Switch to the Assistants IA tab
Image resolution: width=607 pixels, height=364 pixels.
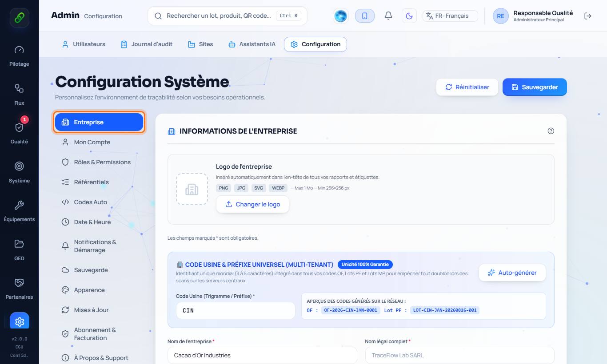point(252,44)
